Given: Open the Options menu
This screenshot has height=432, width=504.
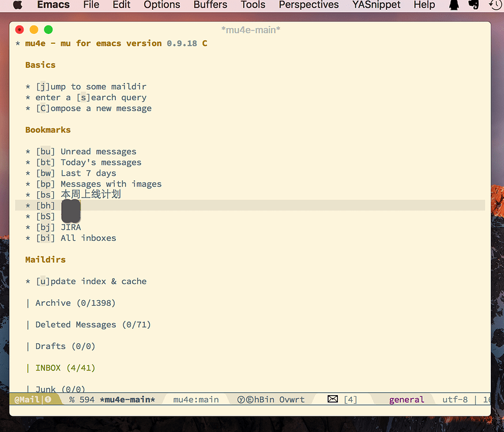Looking at the screenshot, I should coord(161,5).
